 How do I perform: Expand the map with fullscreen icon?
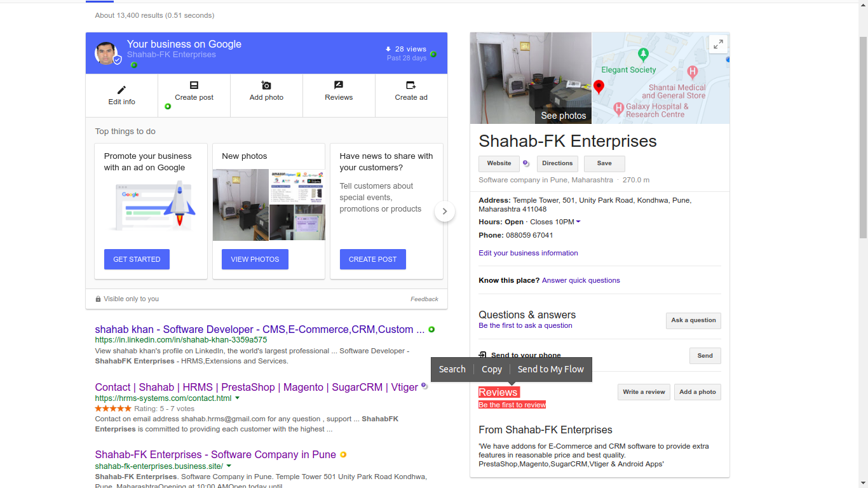718,44
